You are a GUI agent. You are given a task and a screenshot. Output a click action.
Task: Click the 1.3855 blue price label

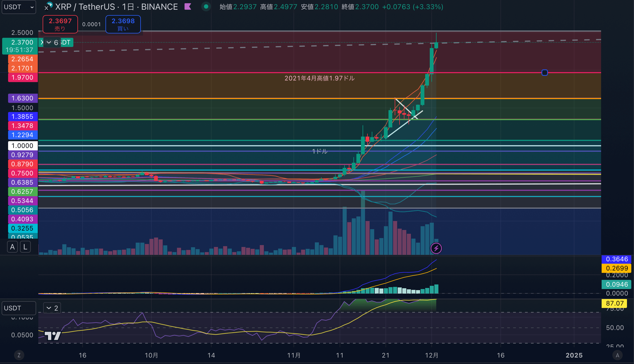point(23,116)
